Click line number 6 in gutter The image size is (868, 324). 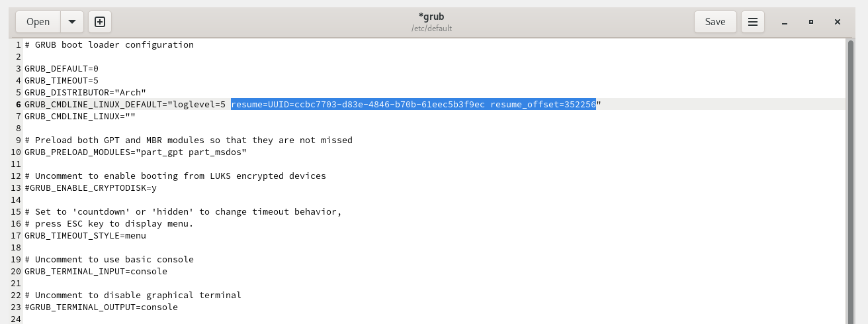click(19, 104)
